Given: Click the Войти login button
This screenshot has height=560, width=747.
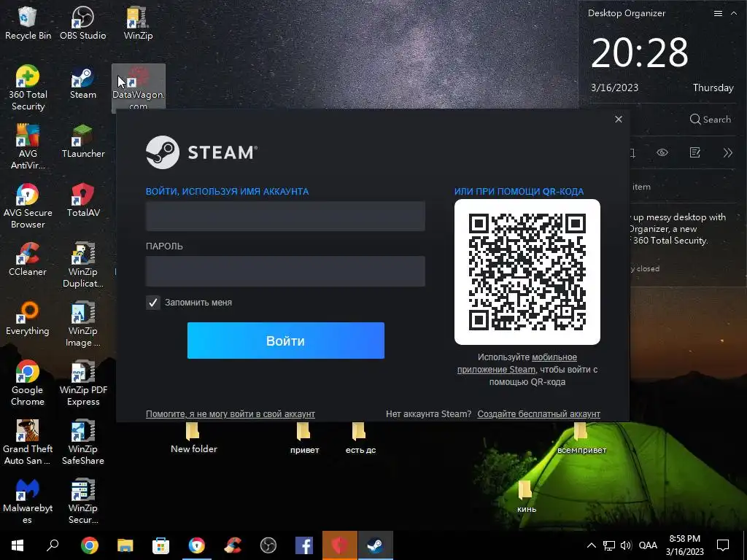Looking at the screenshot, I should [286, 341].
